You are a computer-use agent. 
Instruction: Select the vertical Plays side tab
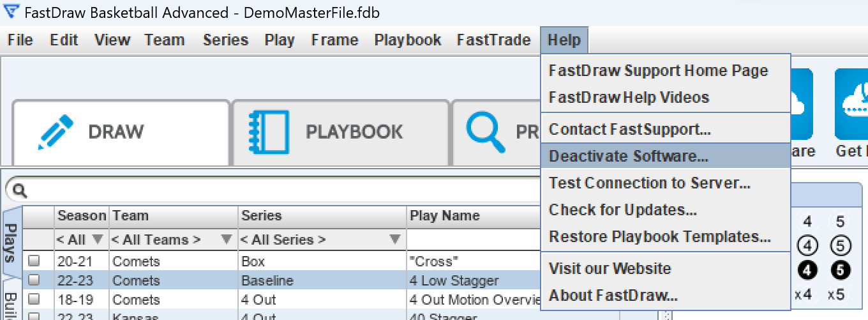tap(11, 243)
